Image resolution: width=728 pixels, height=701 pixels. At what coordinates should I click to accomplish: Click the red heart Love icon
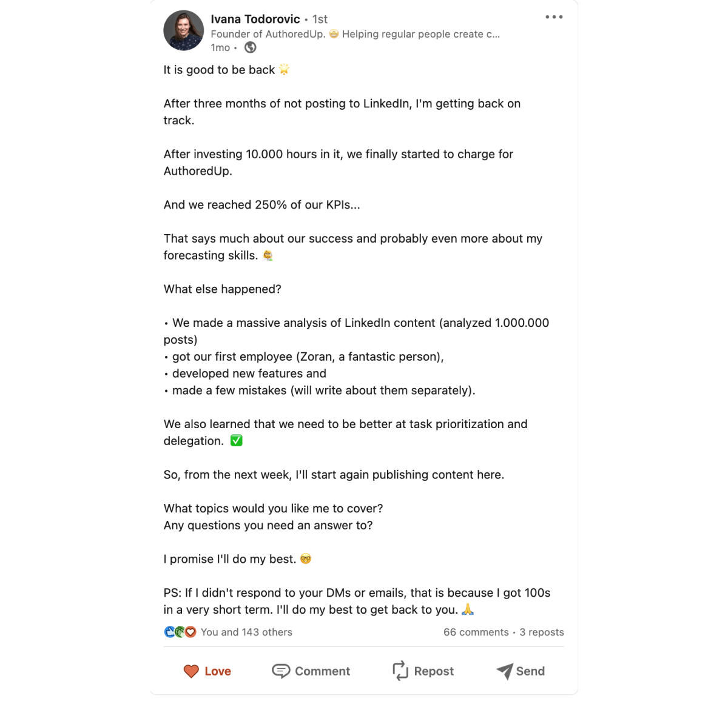(x=191, y=671)
